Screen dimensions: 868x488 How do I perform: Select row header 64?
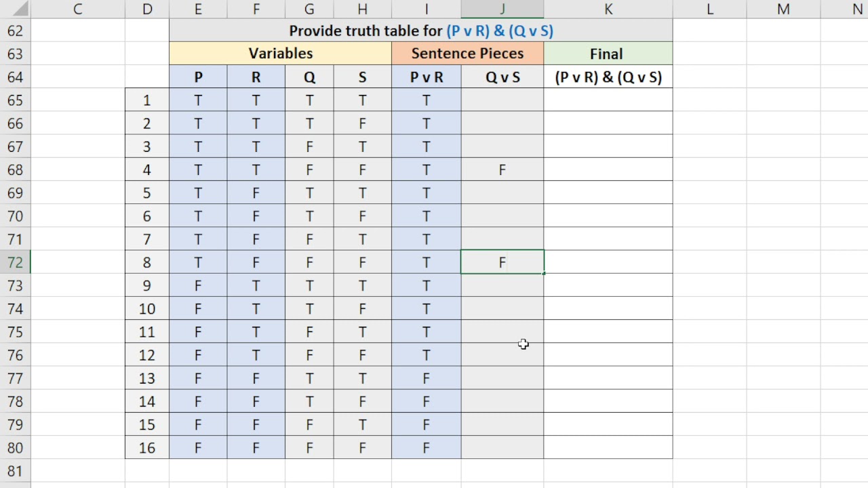tap(15, 77)
